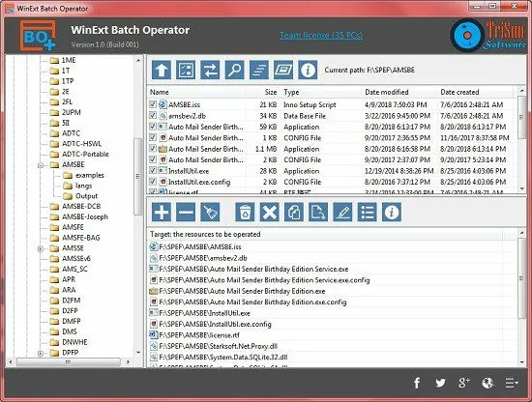Expand the AMSSE tree folder
Screen dimensions: 532x402
tap(41, 248)
